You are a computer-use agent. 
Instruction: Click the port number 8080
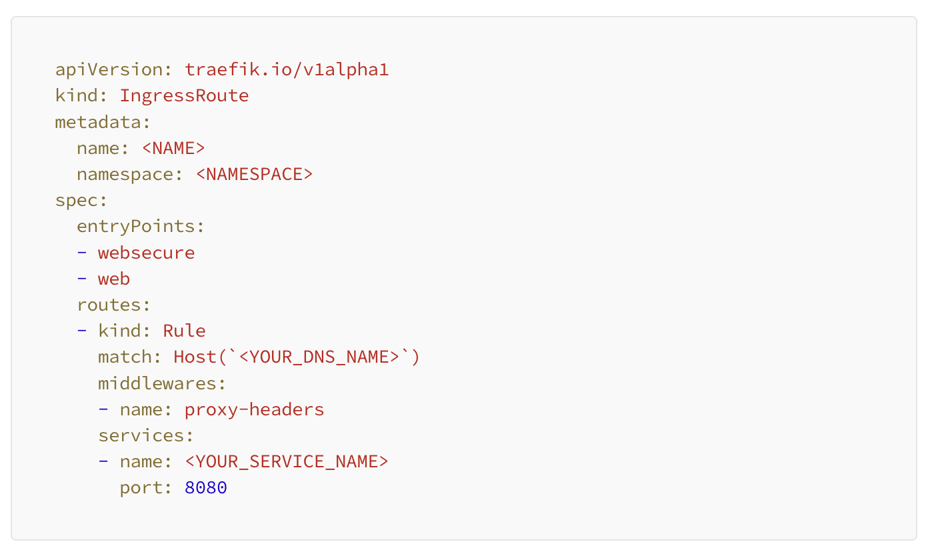[x=206, y=487]
